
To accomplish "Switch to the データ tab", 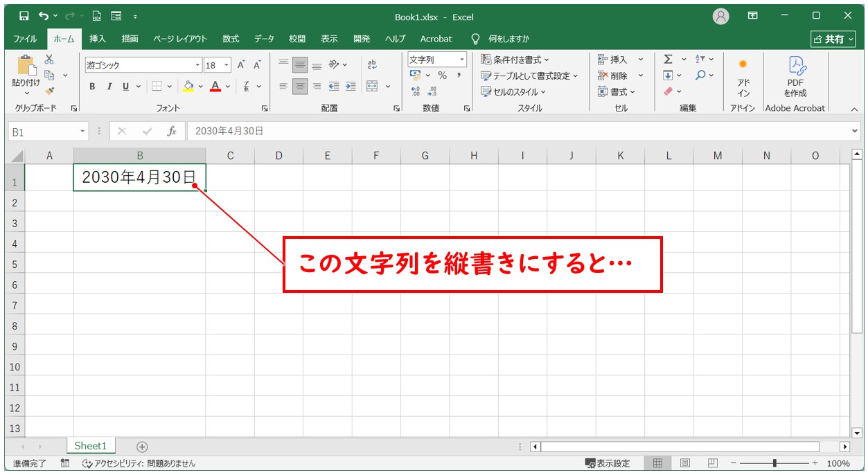I will coord(264,39).
